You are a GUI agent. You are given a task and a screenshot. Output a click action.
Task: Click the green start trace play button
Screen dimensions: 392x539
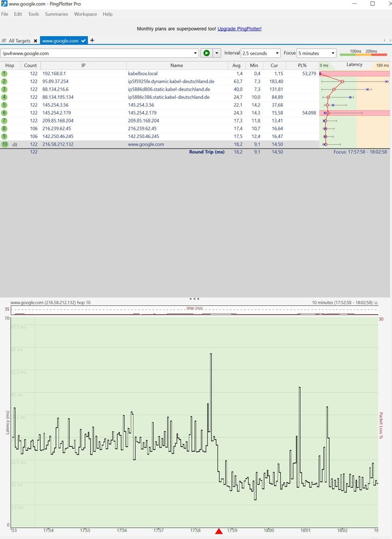(x=207, y=53)
